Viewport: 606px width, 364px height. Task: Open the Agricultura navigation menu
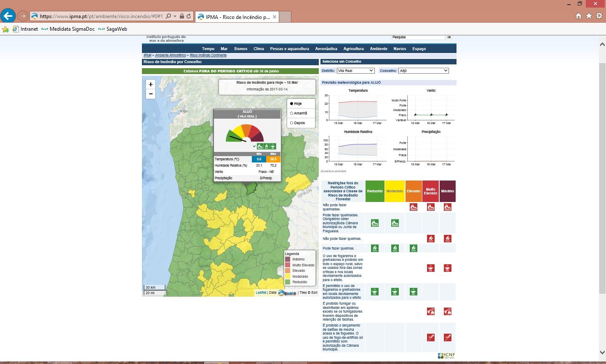point(353,49)
